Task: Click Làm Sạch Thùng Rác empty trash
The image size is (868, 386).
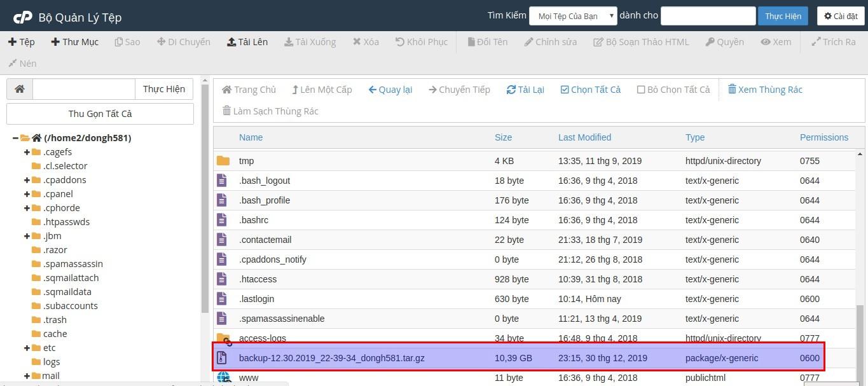Action: [x=270, y=111]
